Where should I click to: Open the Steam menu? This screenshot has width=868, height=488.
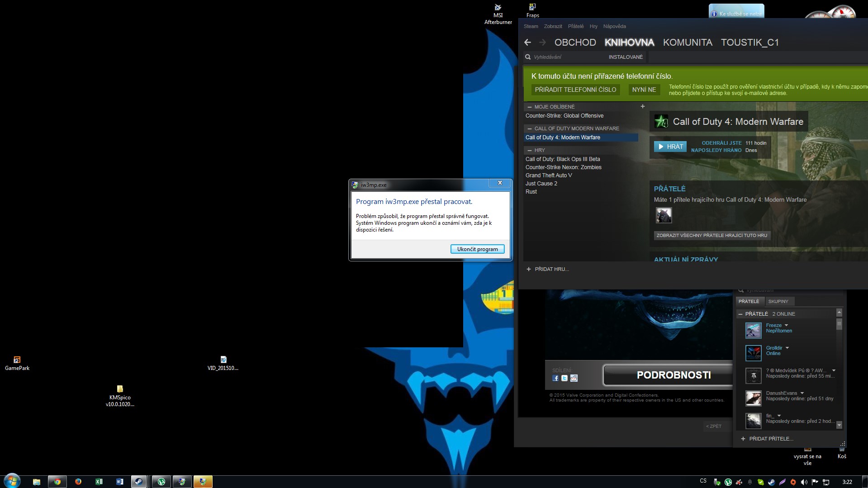(531, 26)
